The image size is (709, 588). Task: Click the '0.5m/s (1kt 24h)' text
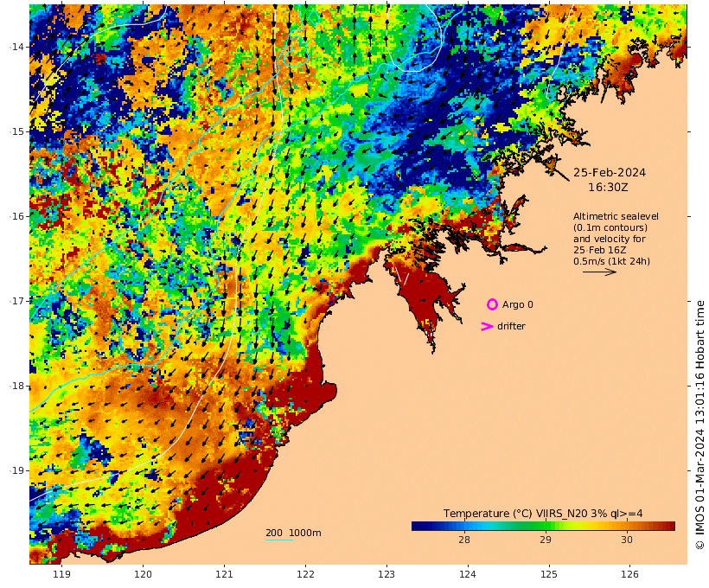[612, 261]
